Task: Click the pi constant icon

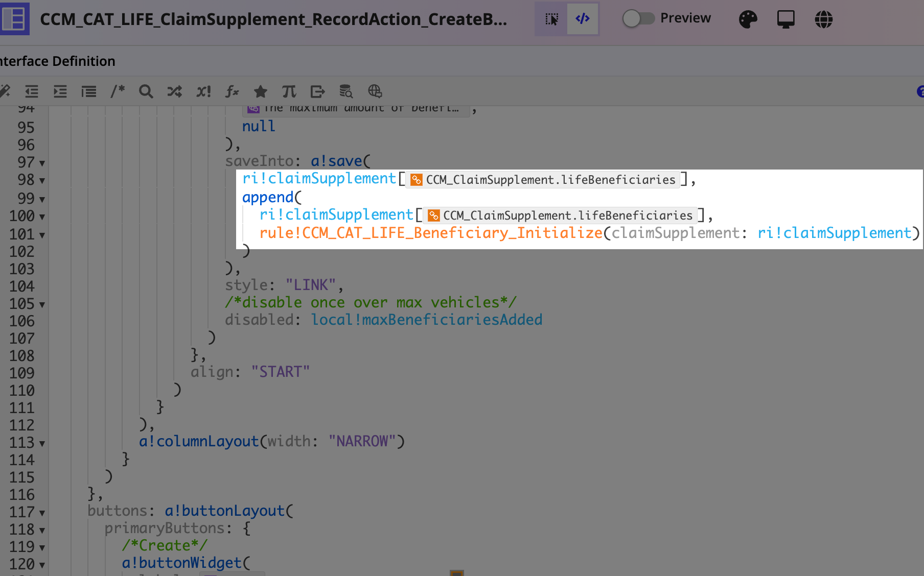Action: pyautogui.click(x=289, y=91)
